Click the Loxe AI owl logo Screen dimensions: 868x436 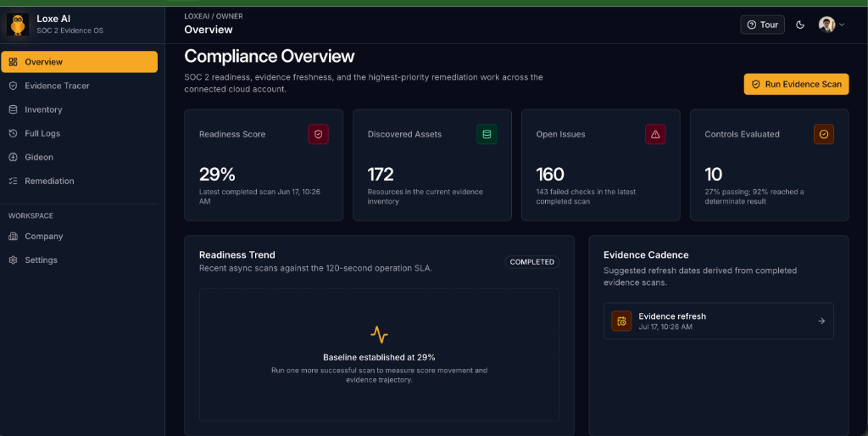(x=18, y=25)
